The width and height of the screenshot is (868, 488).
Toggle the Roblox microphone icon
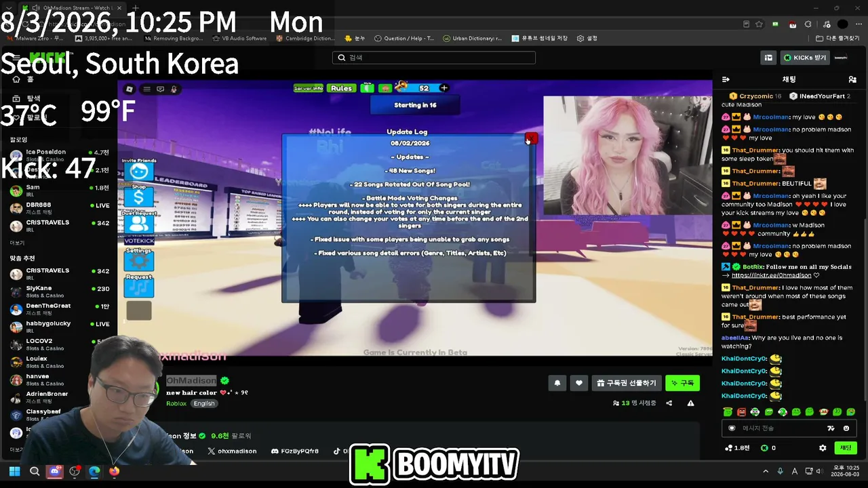[x=174, y=89]
